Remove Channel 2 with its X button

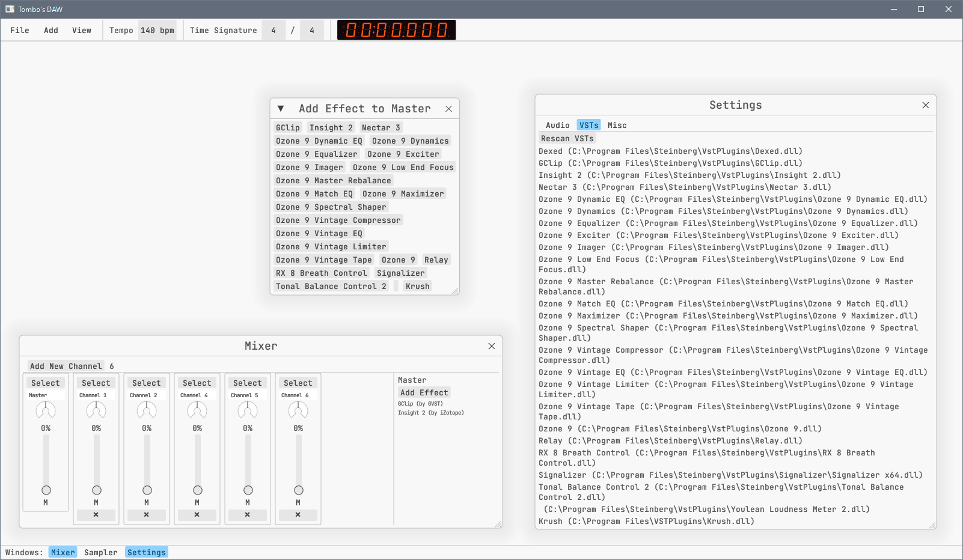tap(147, 515)
